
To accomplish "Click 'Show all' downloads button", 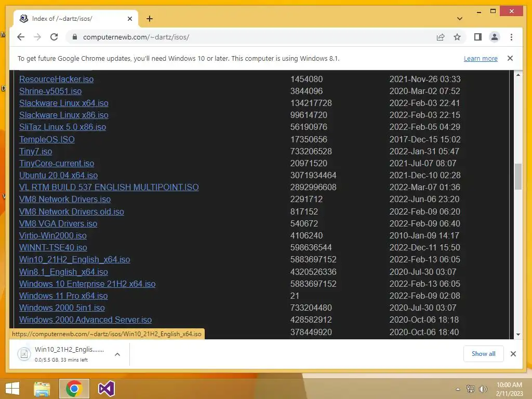I will coord(483,354).
